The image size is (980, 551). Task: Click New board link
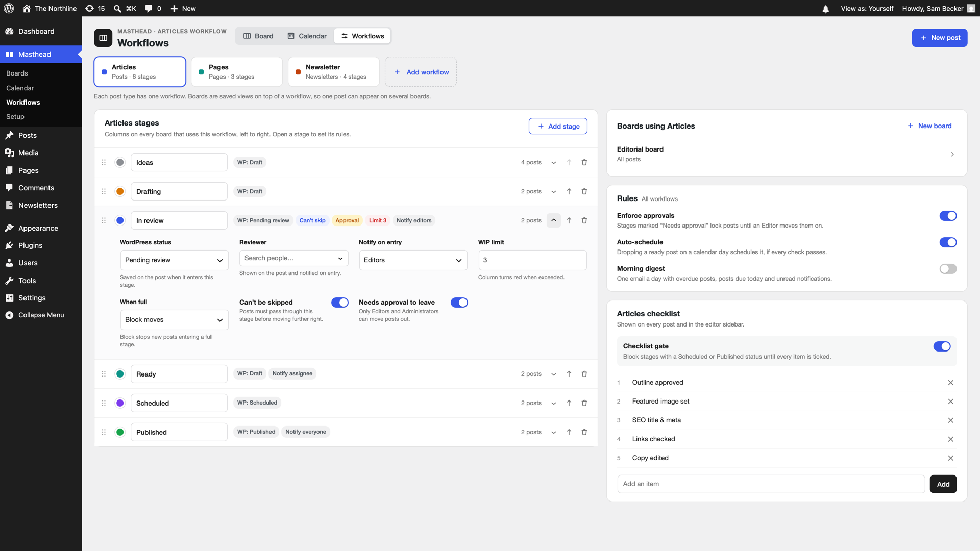point(929,126)
